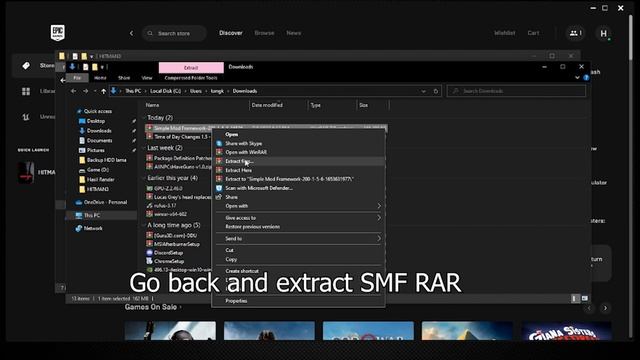The image size is (640, 360).
Task: Open the Extract ribbon tab
Action: [x=191, y=67]
